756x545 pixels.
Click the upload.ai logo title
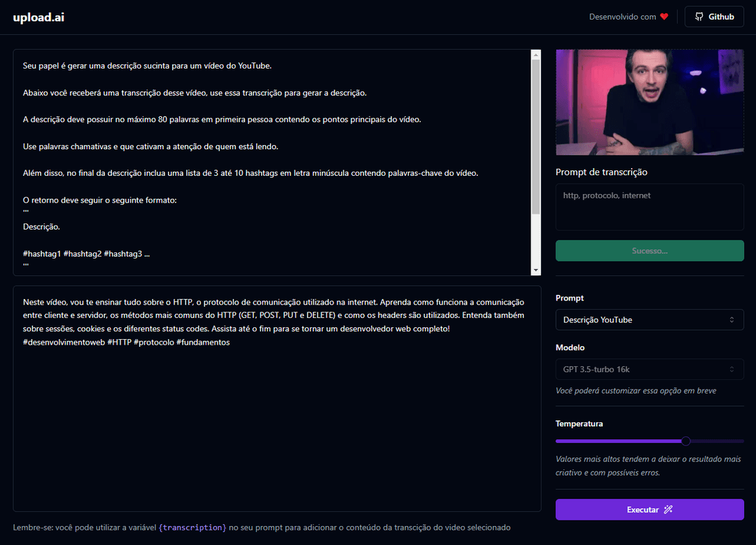(38, 17)
